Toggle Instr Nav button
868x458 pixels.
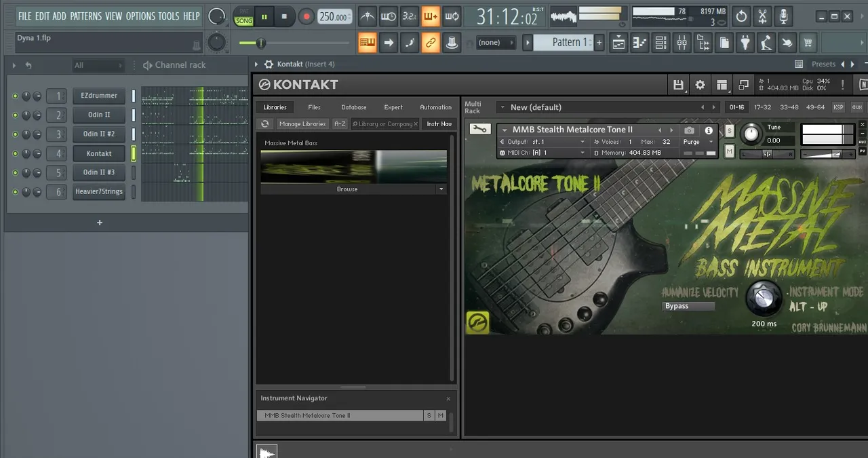pos(439,124)
